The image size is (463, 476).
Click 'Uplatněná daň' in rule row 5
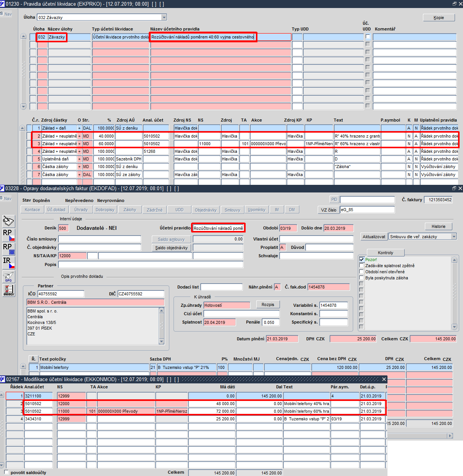(59, 159)
